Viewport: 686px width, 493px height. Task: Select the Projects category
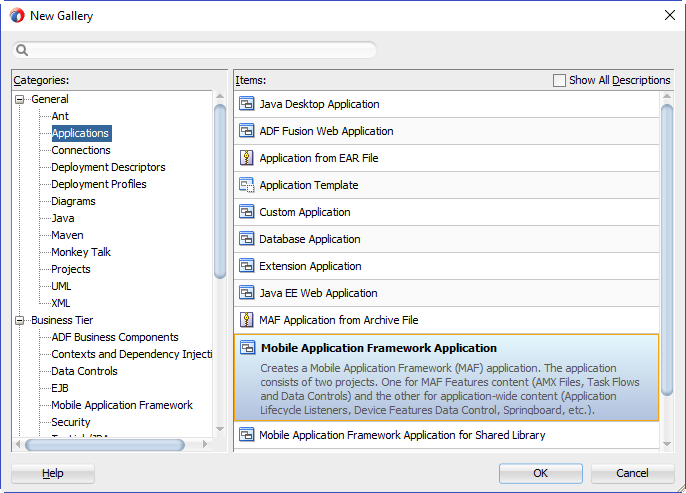pyautogui.click(x=71, y=269)
